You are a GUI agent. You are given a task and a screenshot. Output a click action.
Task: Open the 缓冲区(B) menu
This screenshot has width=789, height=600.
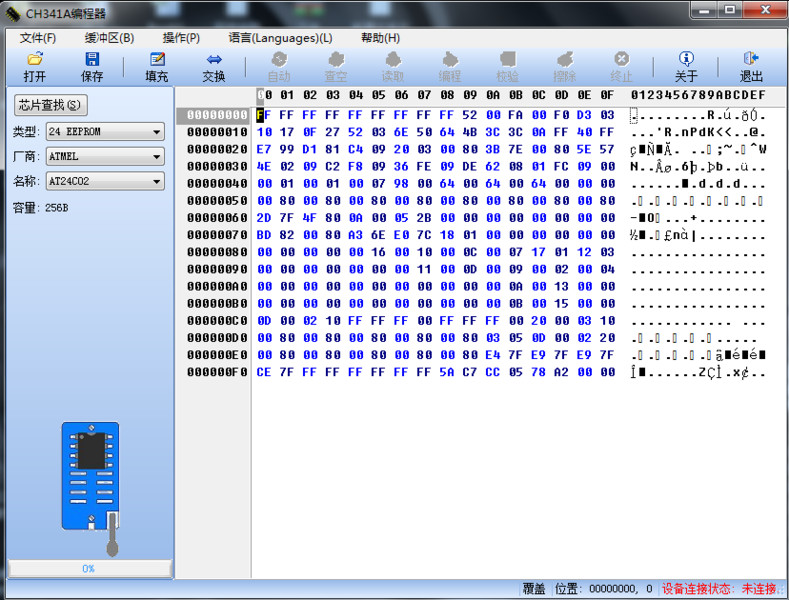point(109,38)
